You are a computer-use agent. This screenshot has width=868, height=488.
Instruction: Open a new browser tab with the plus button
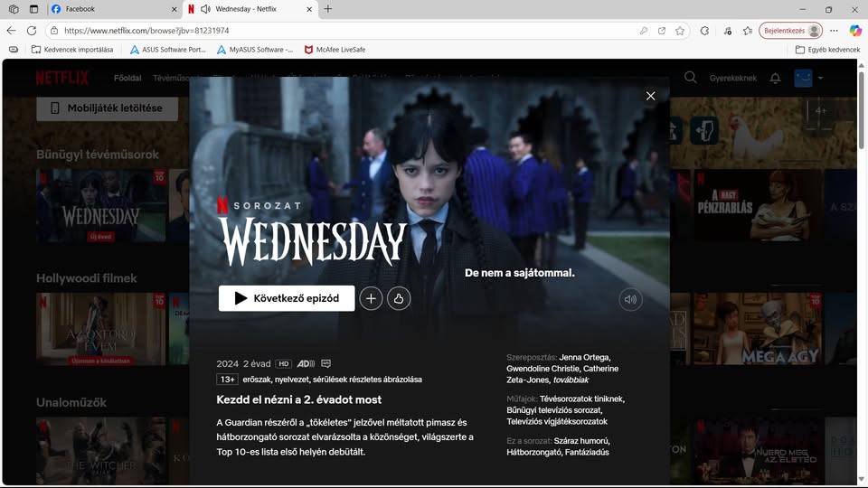pyautogui.click(x=327, y=9)
